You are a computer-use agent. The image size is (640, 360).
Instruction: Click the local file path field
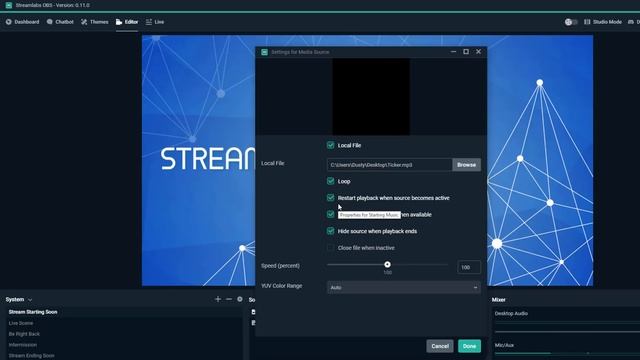(389, 165)
